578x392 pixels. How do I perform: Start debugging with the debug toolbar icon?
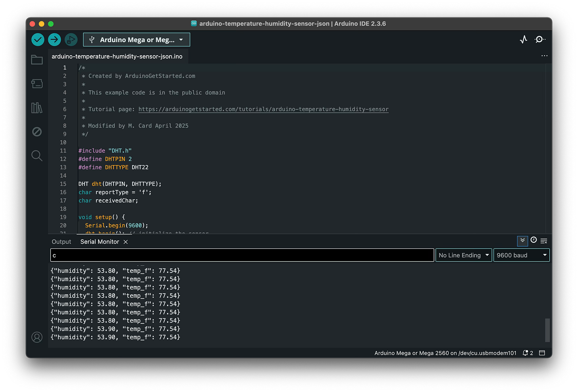pyautogui.click(x=71, y=39)
